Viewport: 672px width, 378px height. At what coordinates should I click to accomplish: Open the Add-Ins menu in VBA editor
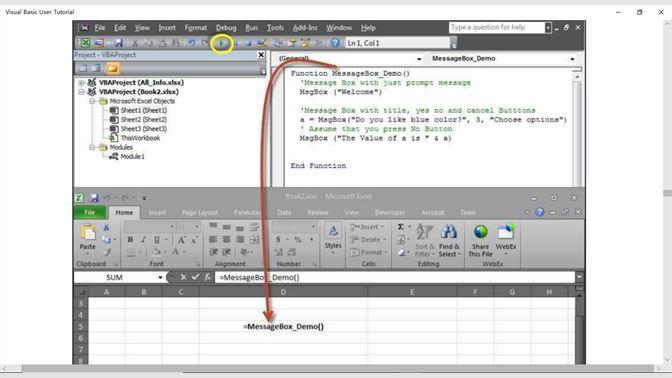click(x=305, y=28)
